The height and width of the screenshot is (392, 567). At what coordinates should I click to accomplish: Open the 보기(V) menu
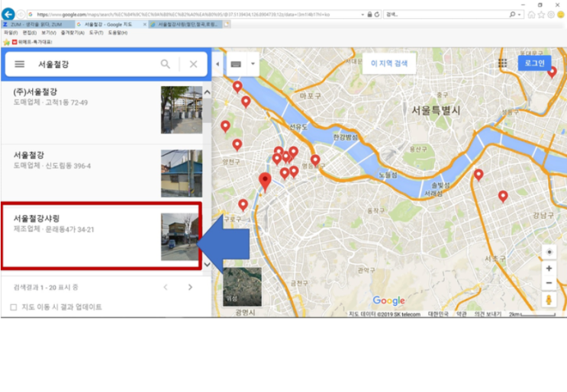[x=48, y=33]
